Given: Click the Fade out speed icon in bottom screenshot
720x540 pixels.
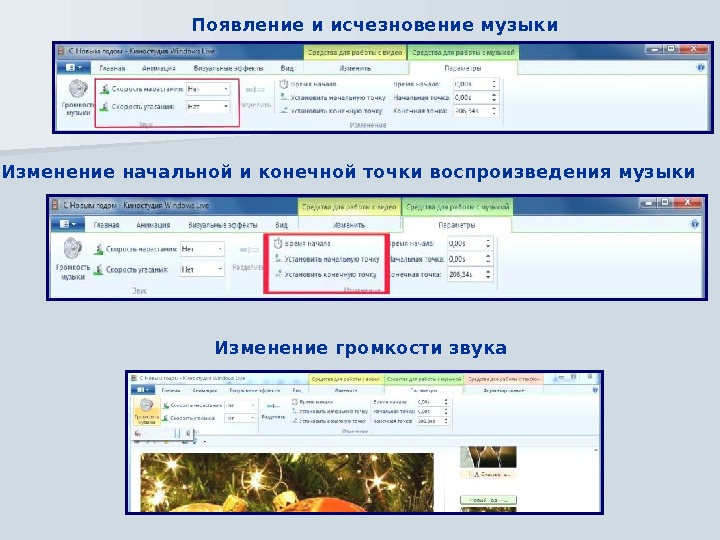Looking at the screenshot, I should (x=166, y=418).
